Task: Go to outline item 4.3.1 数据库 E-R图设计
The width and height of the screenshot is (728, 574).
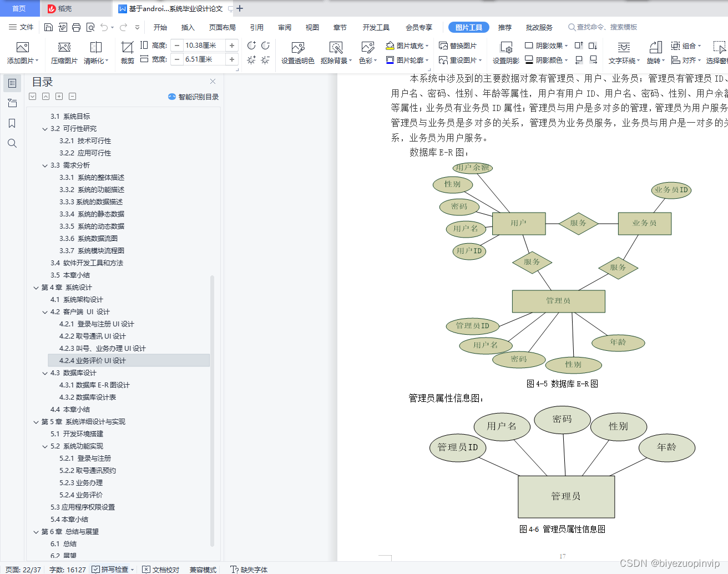Action: [94, 385]
